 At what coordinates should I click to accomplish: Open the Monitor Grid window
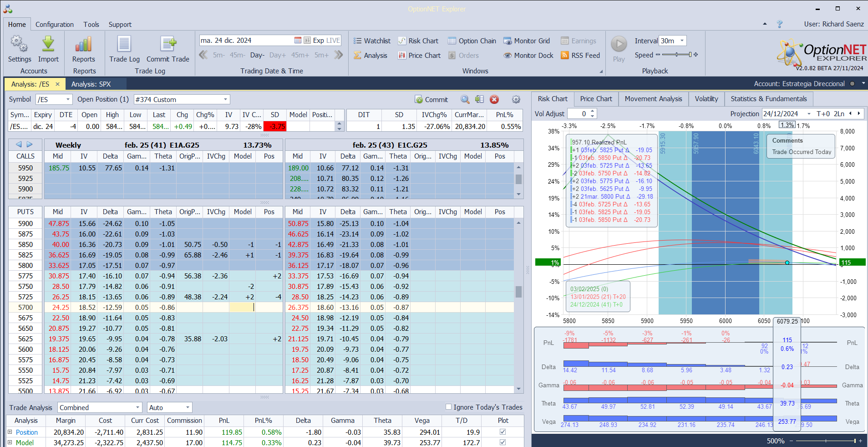(527, 41)
